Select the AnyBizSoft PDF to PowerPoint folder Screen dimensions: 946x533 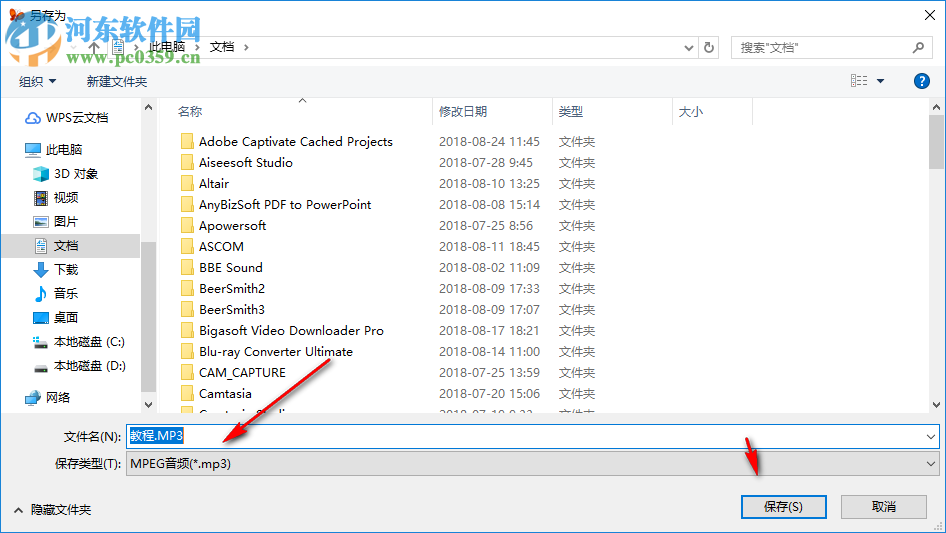coord(285,205)
